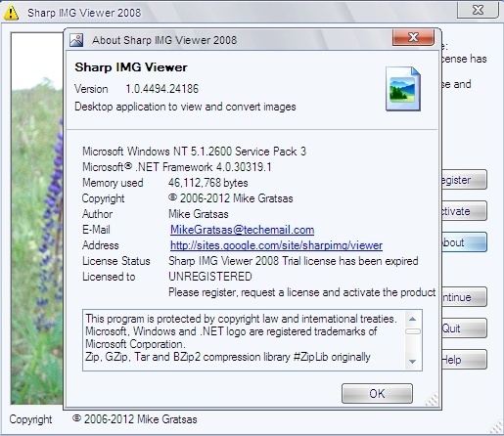Click the 'License Status' label
This screenshot has width=504, height=436.
click(116, 261)
